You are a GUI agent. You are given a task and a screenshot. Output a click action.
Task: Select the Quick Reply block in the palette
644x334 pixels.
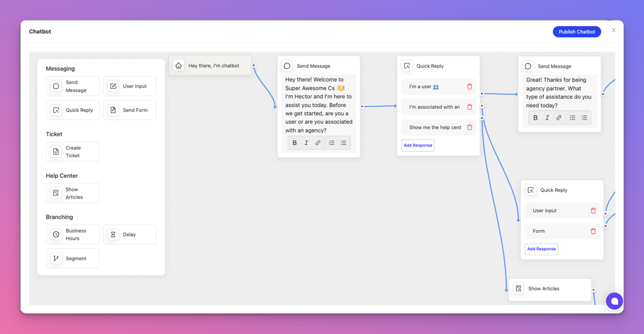point(72,110)
